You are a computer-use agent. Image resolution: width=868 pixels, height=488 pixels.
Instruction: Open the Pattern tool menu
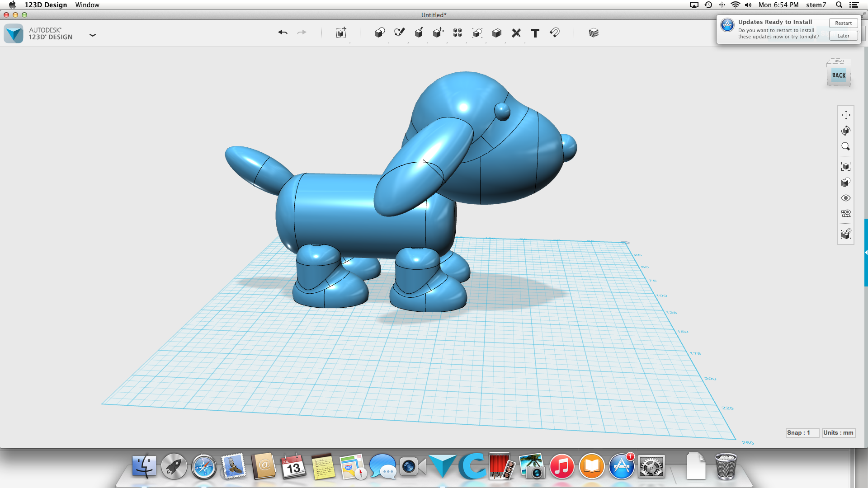click(458, 33)
